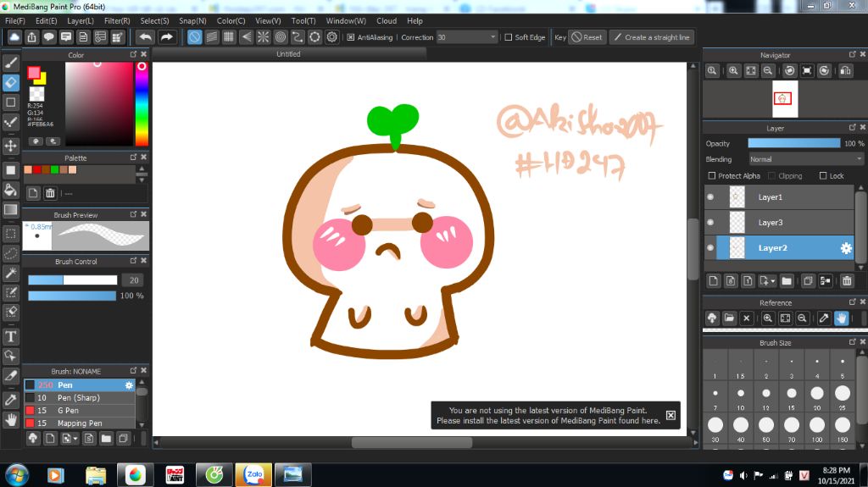868x487 pixels.
Task: Enable circle snap guide
Action: click(281, 37)
